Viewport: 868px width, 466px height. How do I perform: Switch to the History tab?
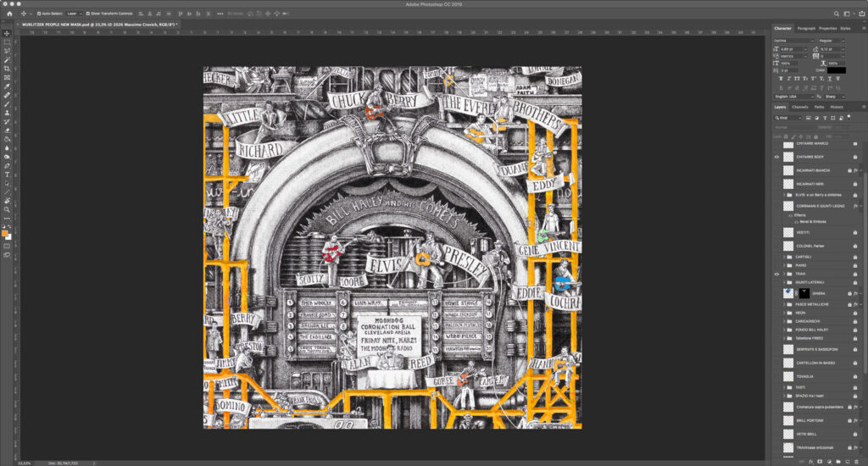[837, 107]
